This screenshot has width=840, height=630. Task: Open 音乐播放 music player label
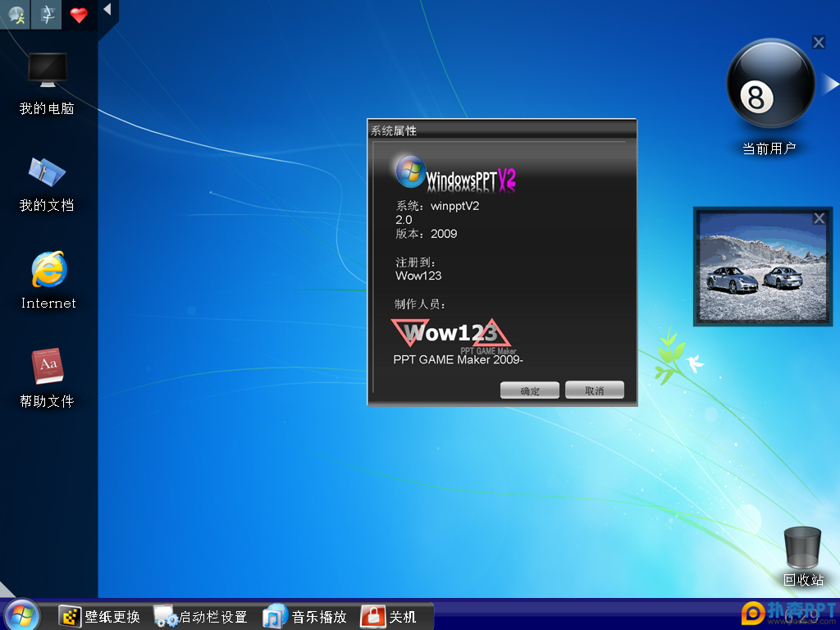(x=319, y=617)
